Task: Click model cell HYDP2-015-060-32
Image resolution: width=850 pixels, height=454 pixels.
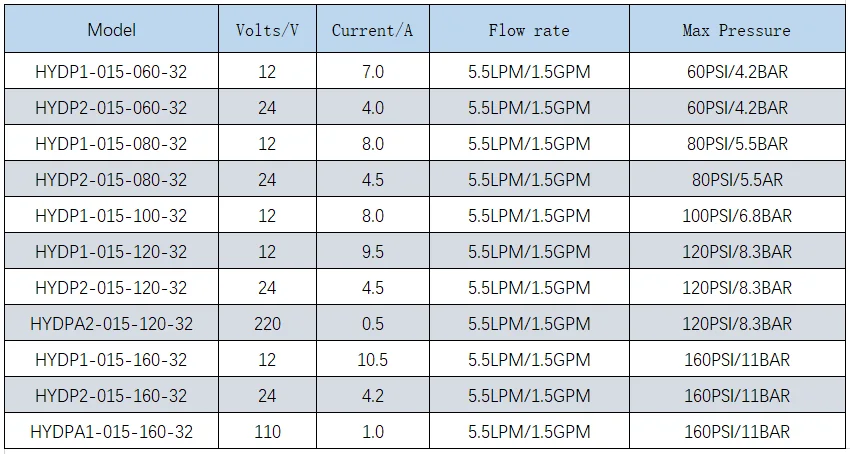Action: 111,108
